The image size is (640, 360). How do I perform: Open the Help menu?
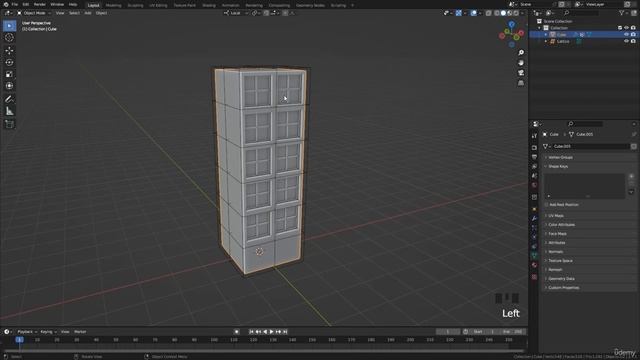[x=73, y=4]
